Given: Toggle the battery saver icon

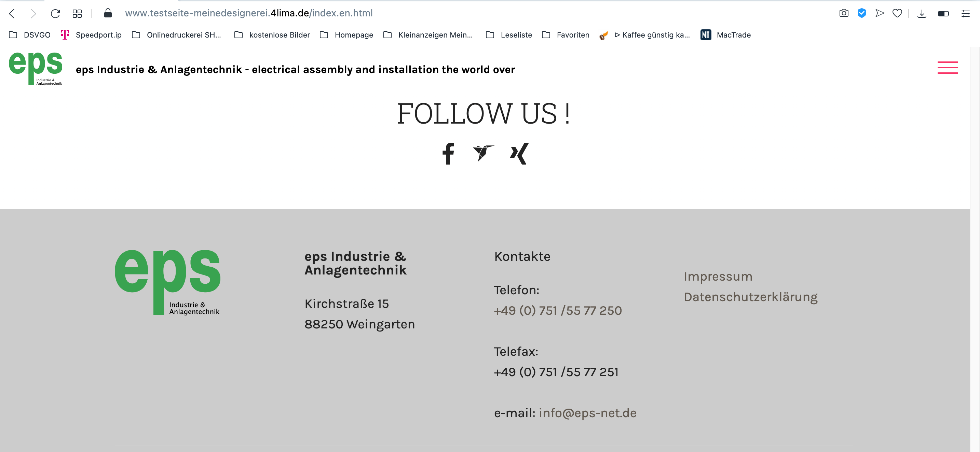Looking at the screenshot, I should click(943, 14).
